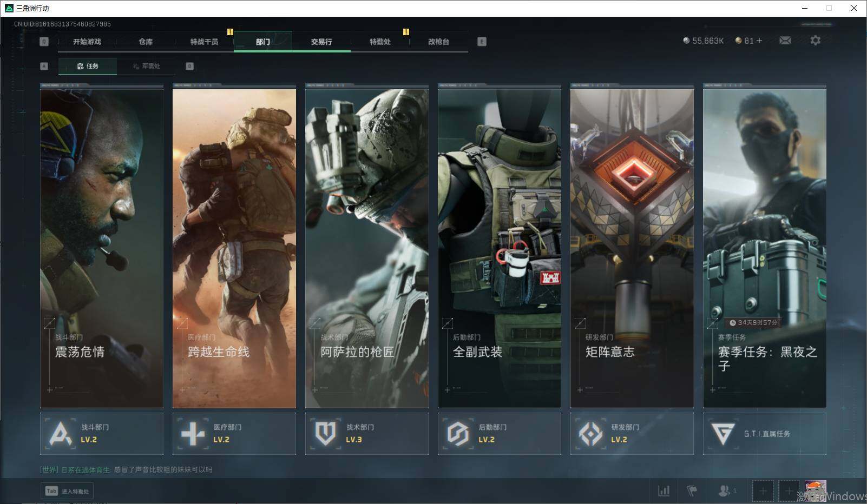Open the 特勤处 tab

(x=380, y=42)
